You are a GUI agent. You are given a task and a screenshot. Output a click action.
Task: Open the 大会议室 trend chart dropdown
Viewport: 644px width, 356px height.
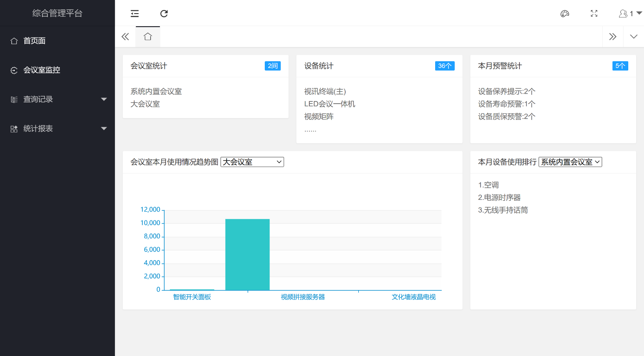point(252,162)
